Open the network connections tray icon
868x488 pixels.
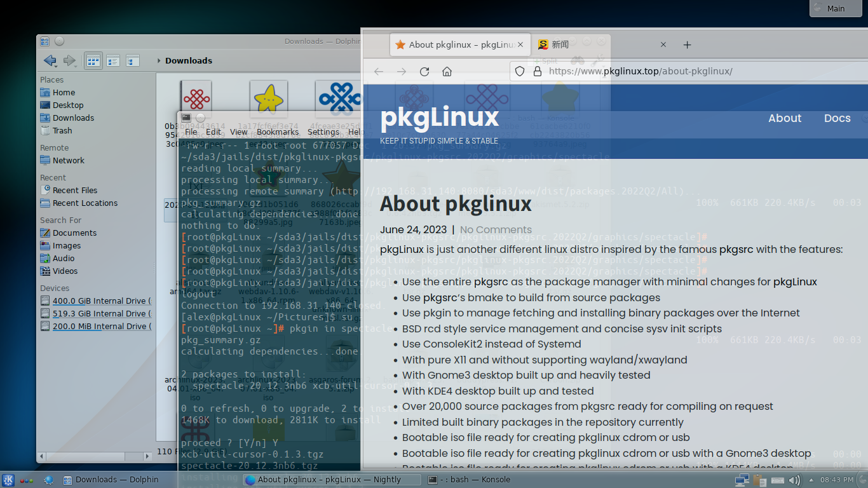741,480
